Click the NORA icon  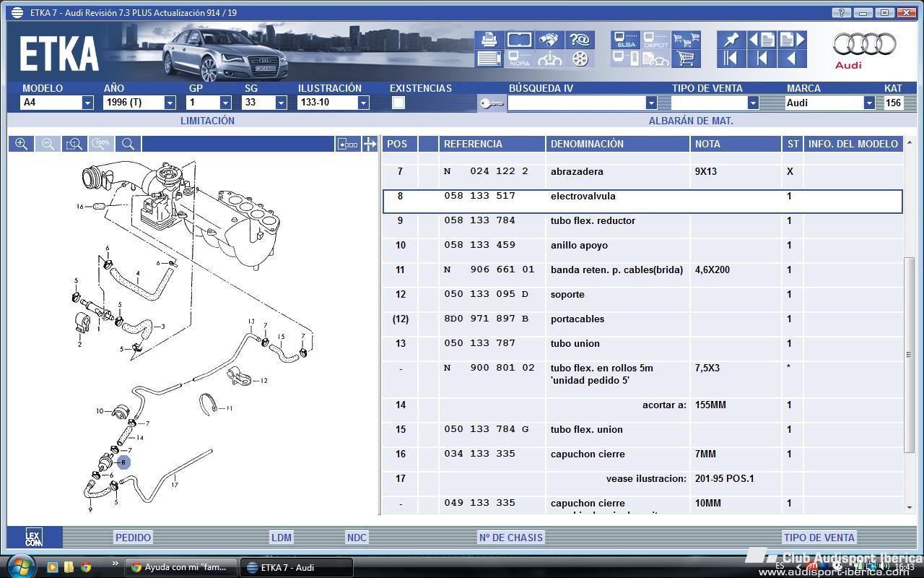519,59
